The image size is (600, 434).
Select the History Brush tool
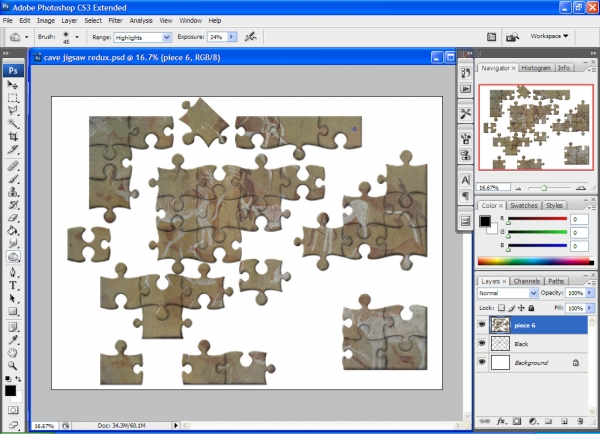click(x=13, y=205)
